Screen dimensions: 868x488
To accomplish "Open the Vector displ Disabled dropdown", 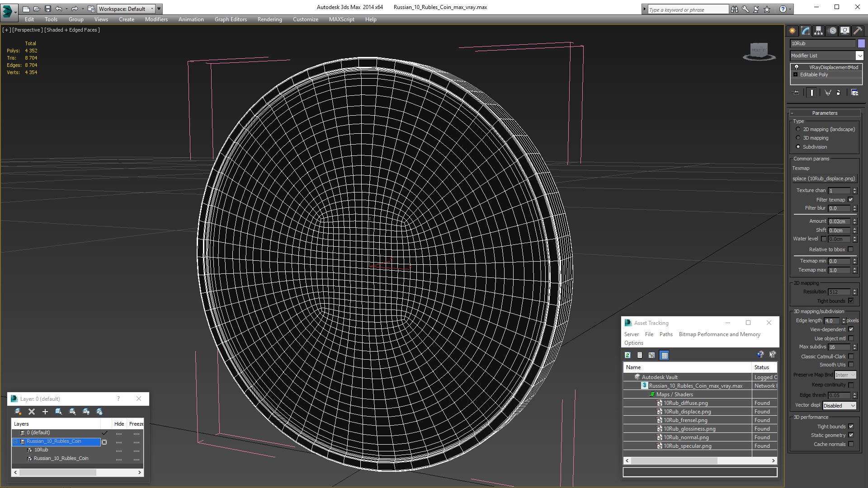I will click(840, 406).
